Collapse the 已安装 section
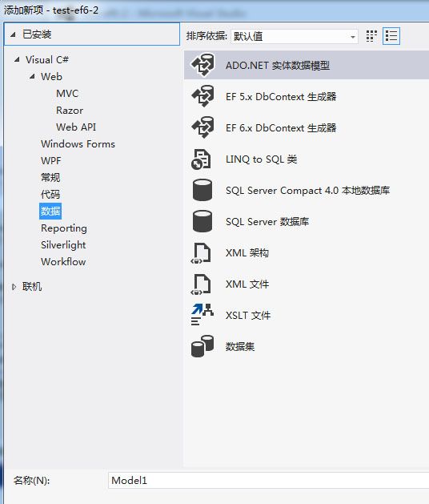 (13, 34)
